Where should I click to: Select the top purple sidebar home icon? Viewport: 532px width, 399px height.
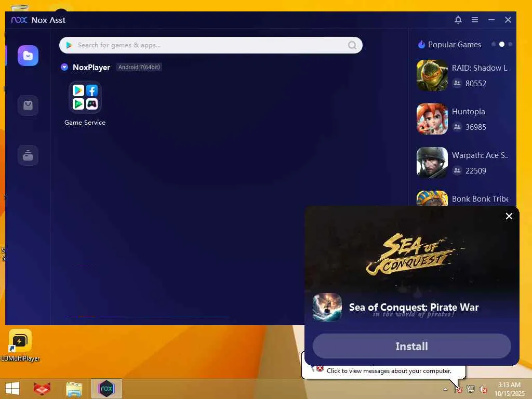(28, 55)
